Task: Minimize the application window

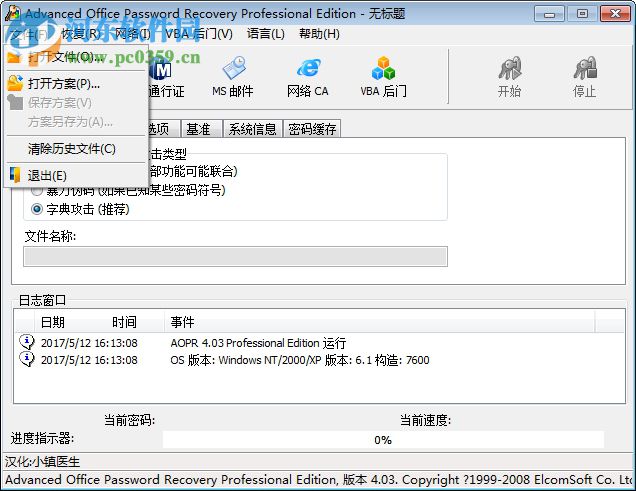Action: pyautogui.click(x=549, y=14)
